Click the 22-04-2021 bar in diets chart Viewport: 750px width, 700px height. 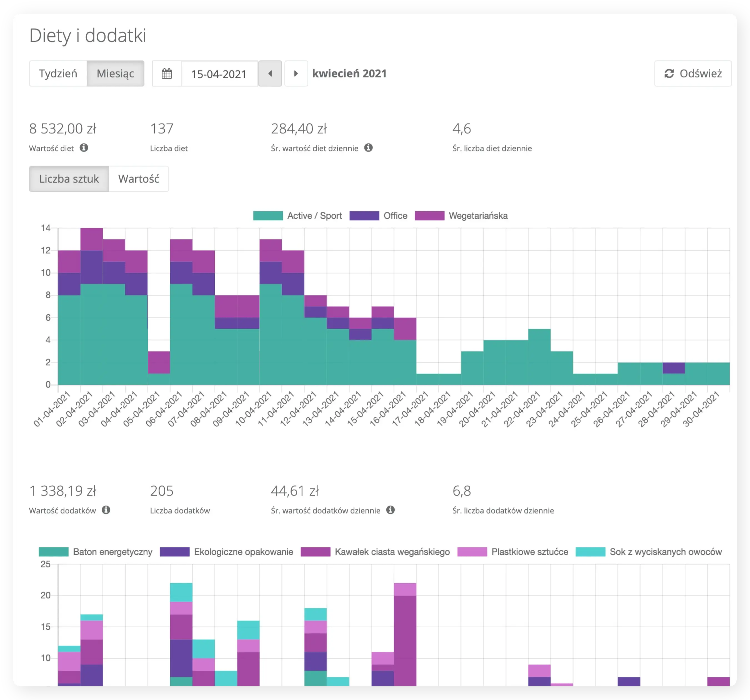tap(539, 357)
